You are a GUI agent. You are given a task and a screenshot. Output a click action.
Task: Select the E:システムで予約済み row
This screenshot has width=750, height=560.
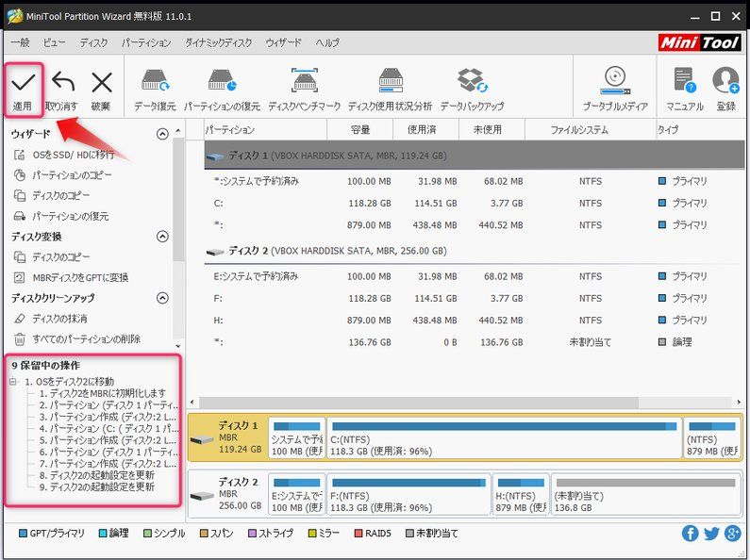(474, 276)
